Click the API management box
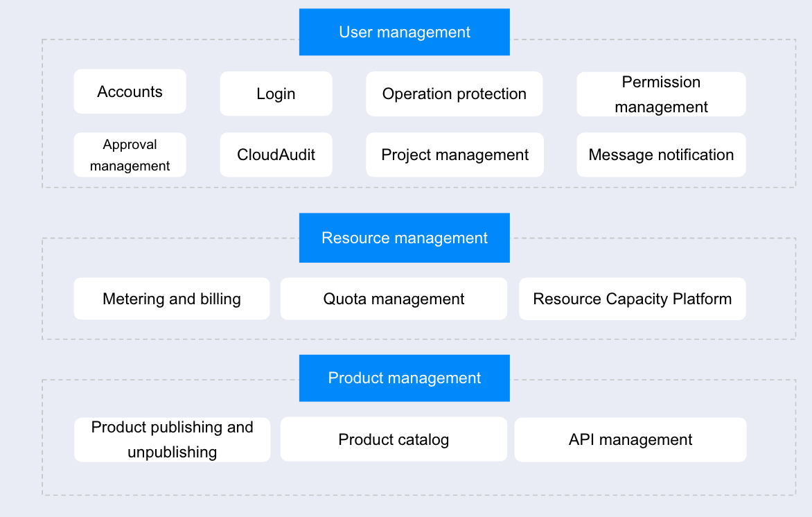812x517 pixels. pyautogui.click(x=630, y=440)
